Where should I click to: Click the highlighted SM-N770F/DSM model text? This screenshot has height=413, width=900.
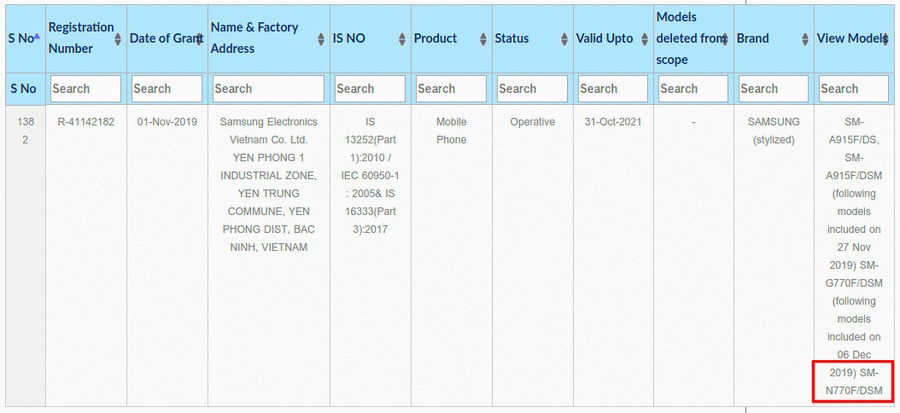853,382
